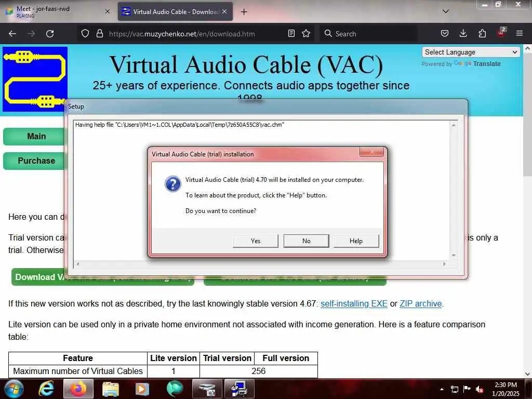Open Pocket save icon in toolbar
The height and width of the screenshot is (399, 532).
click(x=445, y=34)
